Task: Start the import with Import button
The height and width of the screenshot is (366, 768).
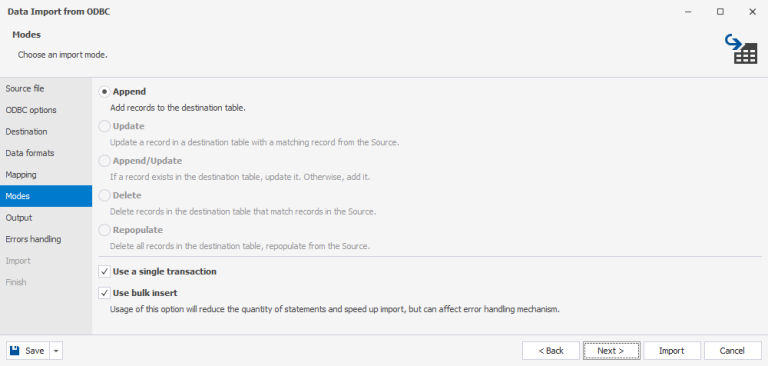Action: [672, 351]
